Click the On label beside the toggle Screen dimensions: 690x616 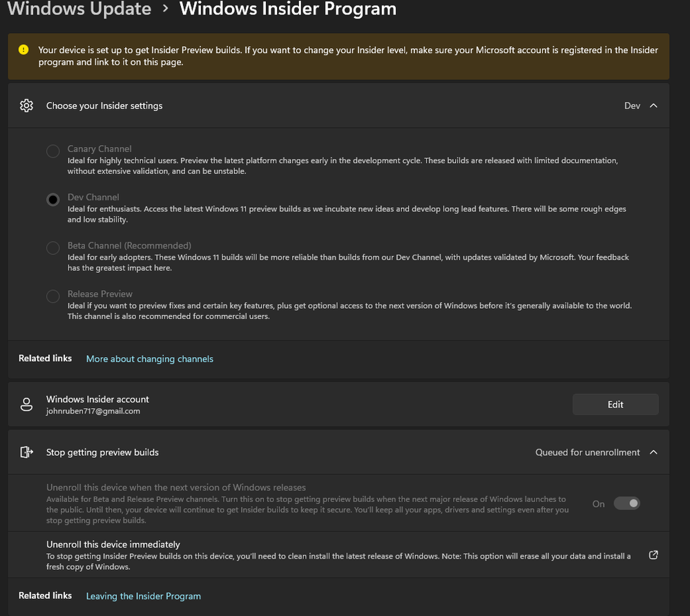pyautogui.click(x=598, y=504)
